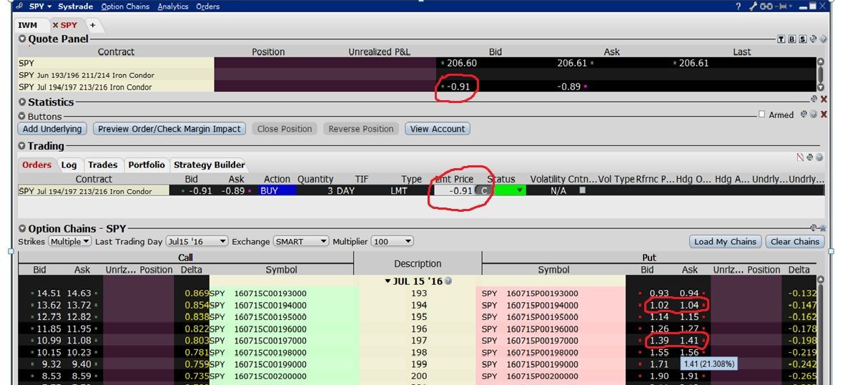Viewport: 868px width, 385px height.
Task: Select the Orders tab in Trading panel
Action: [36, 165]
